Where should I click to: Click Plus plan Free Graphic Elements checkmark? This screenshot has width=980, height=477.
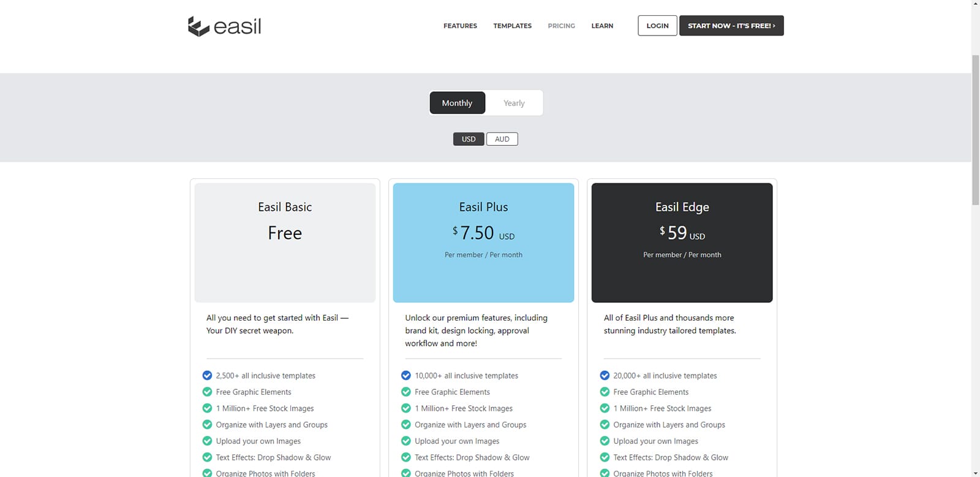click(x=405, y=392)
